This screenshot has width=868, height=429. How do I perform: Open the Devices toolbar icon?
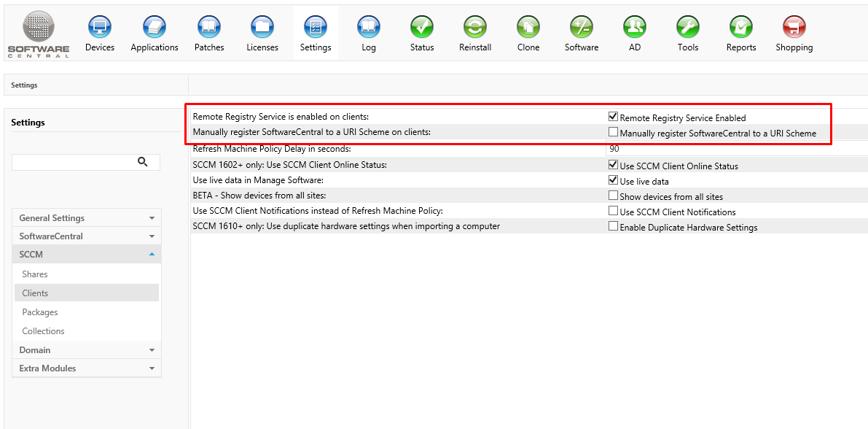(x=100, y=28)
